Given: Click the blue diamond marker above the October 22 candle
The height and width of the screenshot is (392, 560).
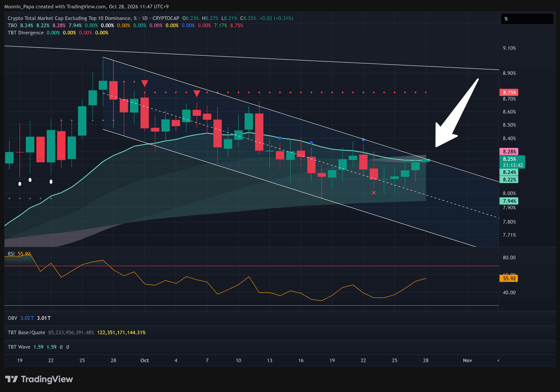Looking at the screenshot, I should [363, 140].
